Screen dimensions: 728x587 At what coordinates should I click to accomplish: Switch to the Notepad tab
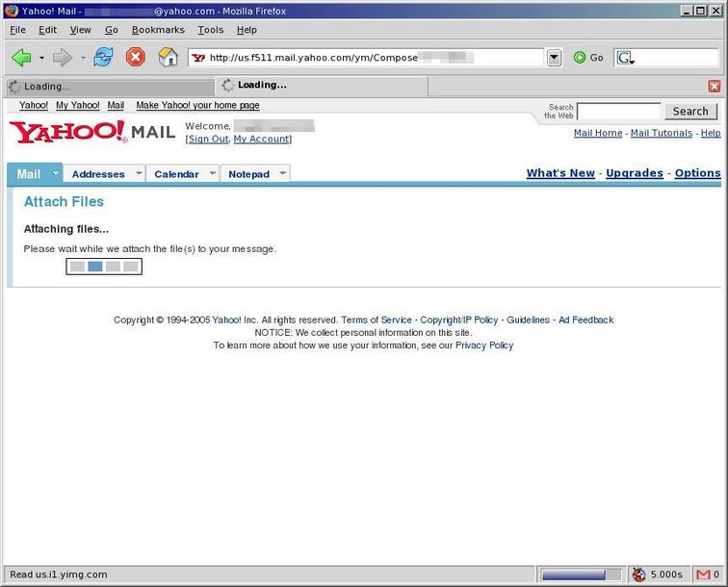[248, 174]
